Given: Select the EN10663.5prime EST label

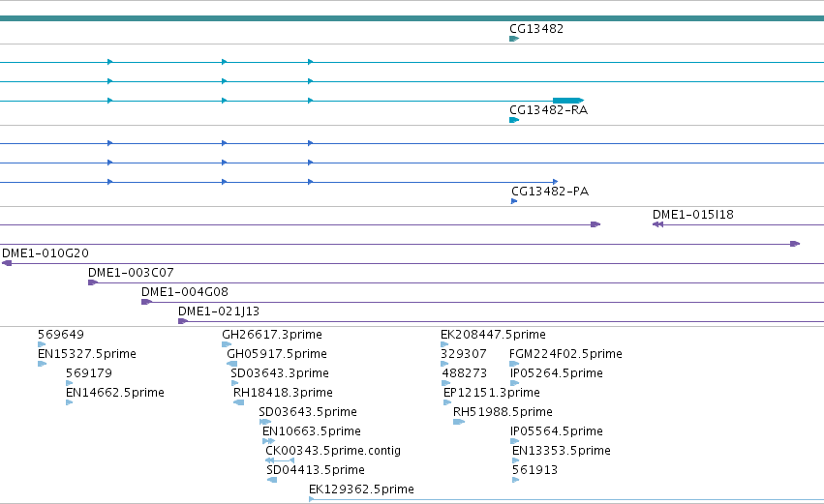Looking at the screenshot, I should coord(311,432).
